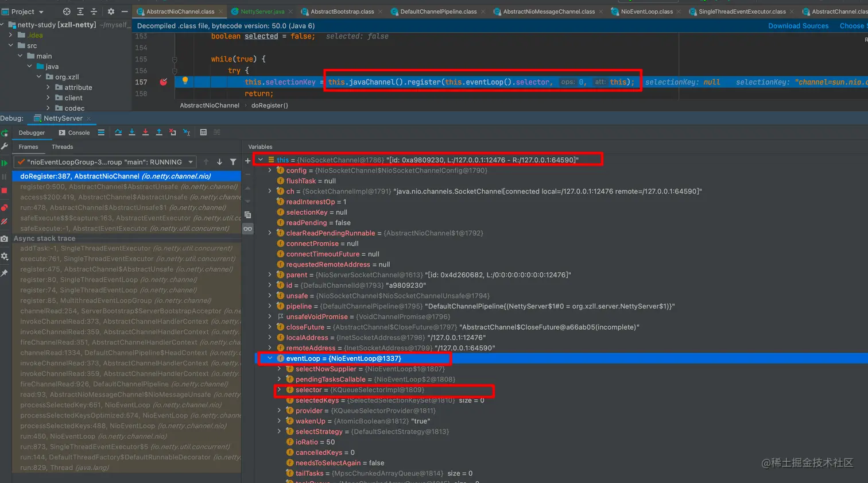
Task: Click the yellow lightbulb intention icon
Action: pyautogui.click(x=185, y=81)
